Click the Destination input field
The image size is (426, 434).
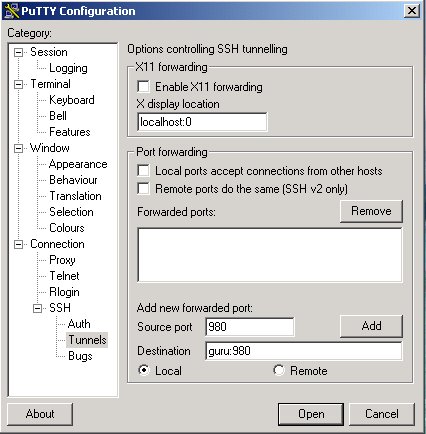pos(304,351)
